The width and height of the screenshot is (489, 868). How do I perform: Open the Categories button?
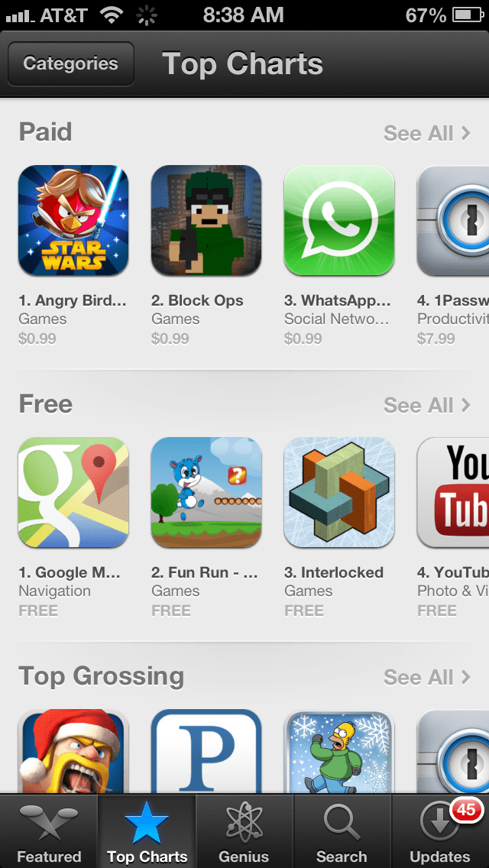pos(71,63)
